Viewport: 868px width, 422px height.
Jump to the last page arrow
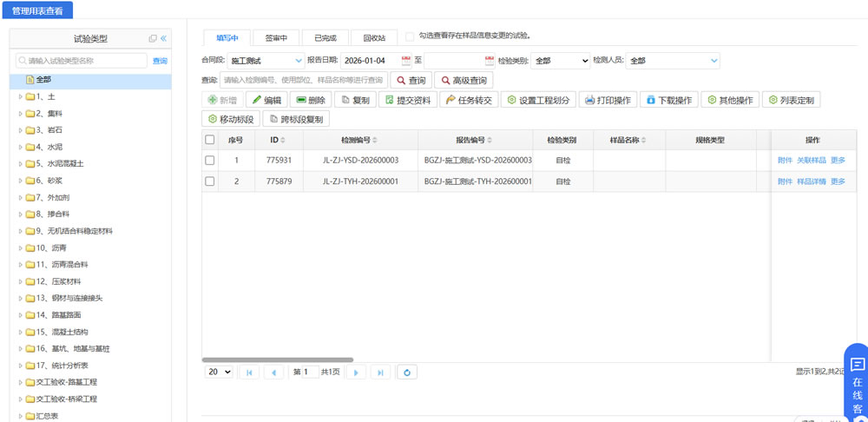[380, 372]
